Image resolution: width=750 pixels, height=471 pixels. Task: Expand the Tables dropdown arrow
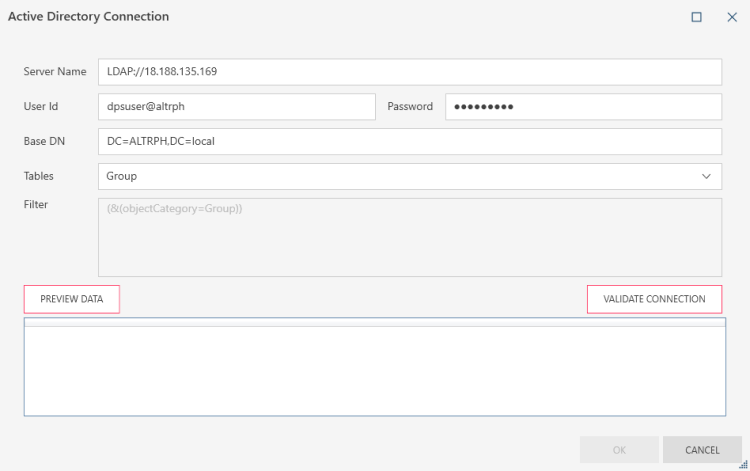[707, 176]
